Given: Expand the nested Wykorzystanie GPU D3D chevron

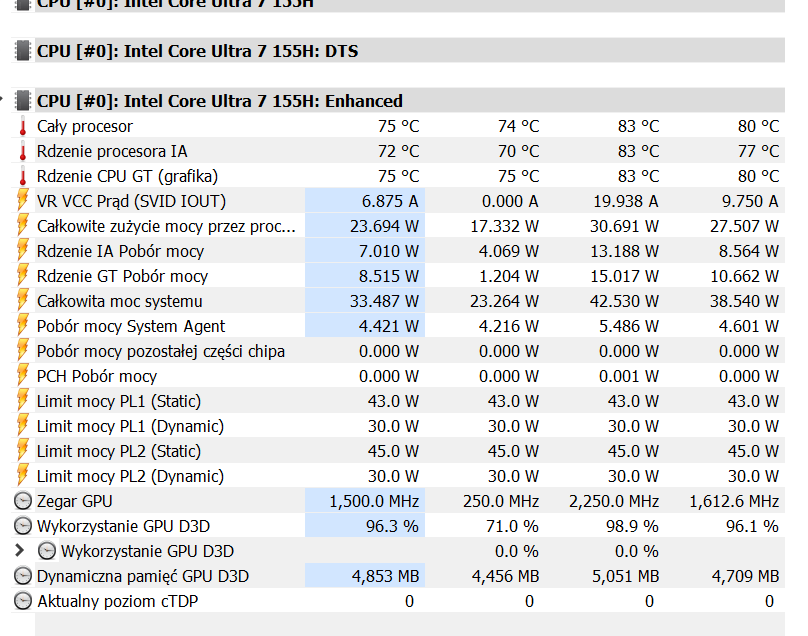Looking at the screenshot, I should (x=21, y=551).
